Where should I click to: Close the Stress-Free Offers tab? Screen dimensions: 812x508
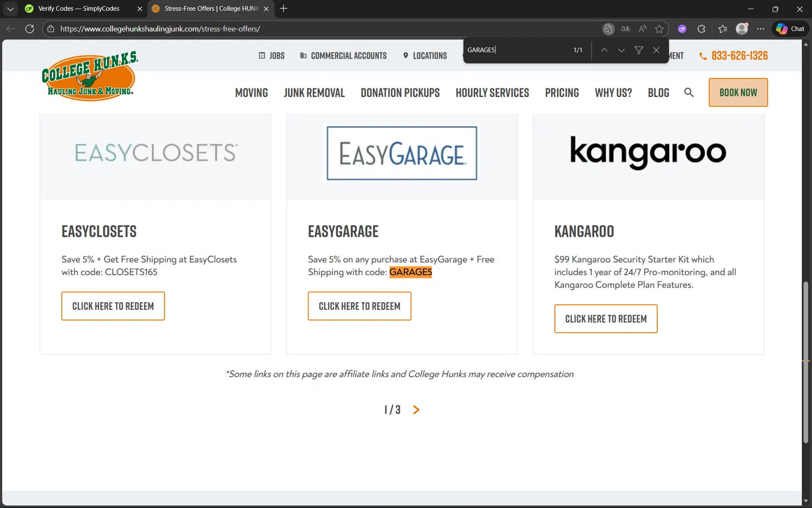tap(266, 9)
